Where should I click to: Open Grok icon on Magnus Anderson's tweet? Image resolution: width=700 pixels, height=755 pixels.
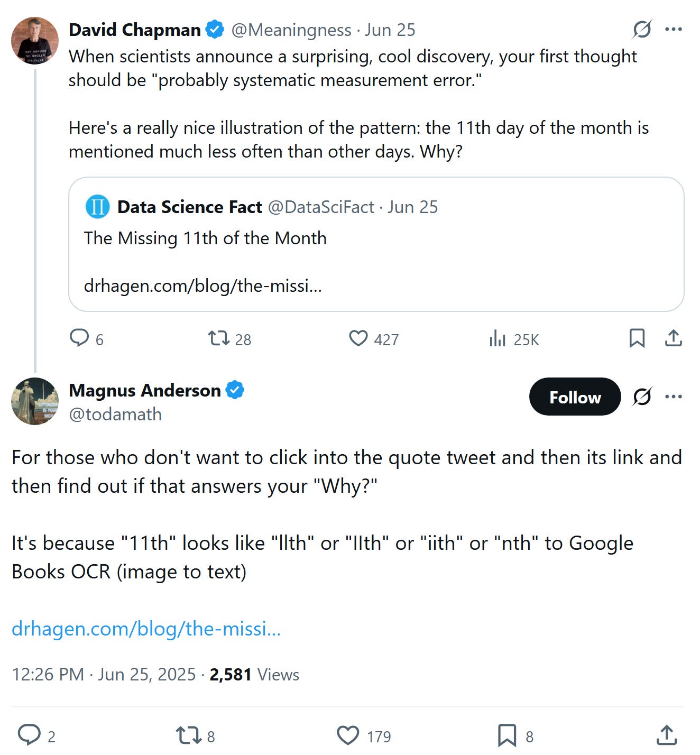(642, 397)
